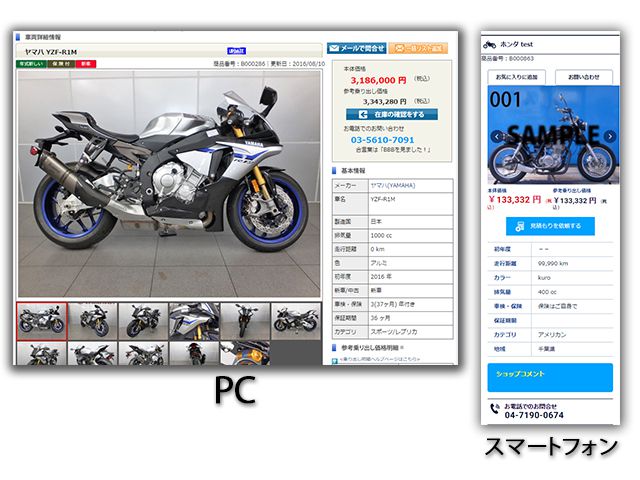640x480 pixels.
Task: Click the 400 cc cell
Action: [572, 292]
